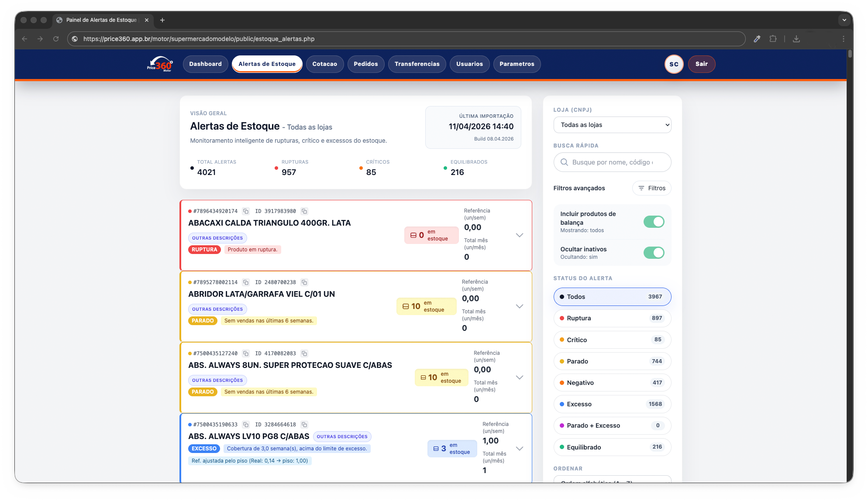
Task: Open the Filtros advanced filters panel
Action: tap(651, 188)
